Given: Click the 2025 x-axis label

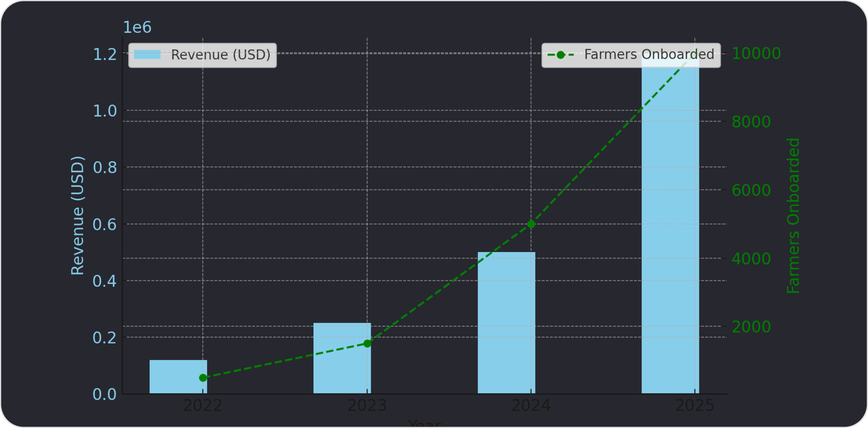Looking at the screenshot, I should 694,405.
